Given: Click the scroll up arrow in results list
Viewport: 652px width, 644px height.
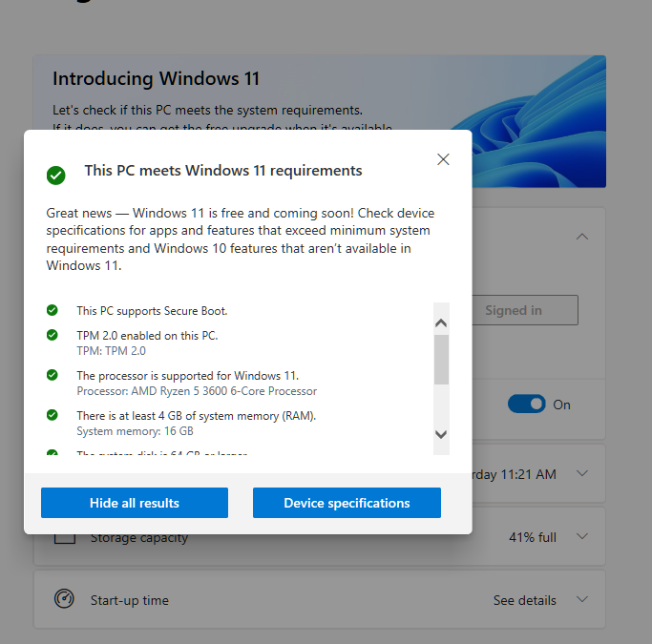Looking at the screenshot, I should (x=441, y=322).
